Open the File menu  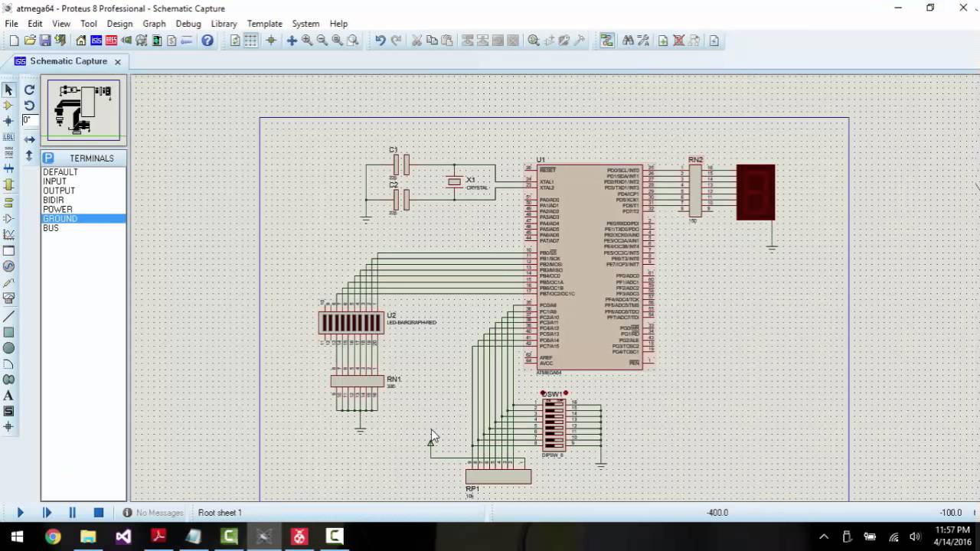[x=11, y=24]
